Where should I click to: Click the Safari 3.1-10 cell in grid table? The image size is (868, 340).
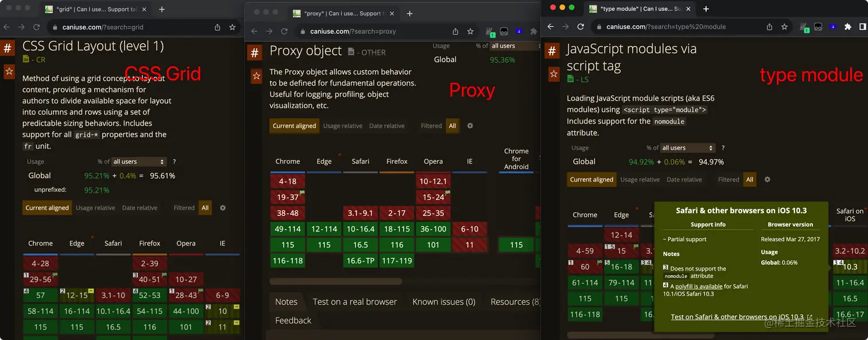click(x=113, y=295)
